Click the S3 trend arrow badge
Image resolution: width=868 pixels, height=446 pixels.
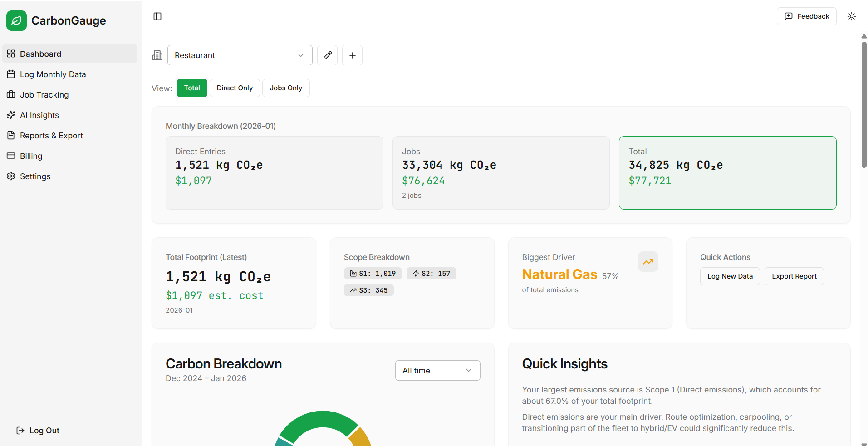pyautogui.click(x=369, y=290)
